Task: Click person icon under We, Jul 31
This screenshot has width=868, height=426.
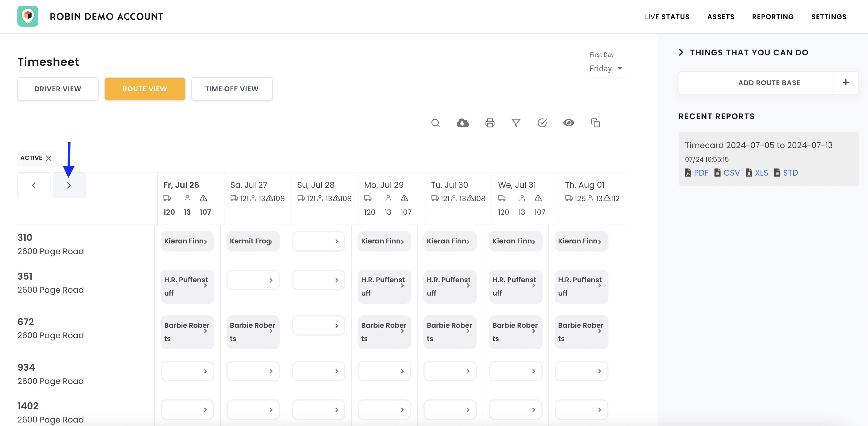Action: 522,198
